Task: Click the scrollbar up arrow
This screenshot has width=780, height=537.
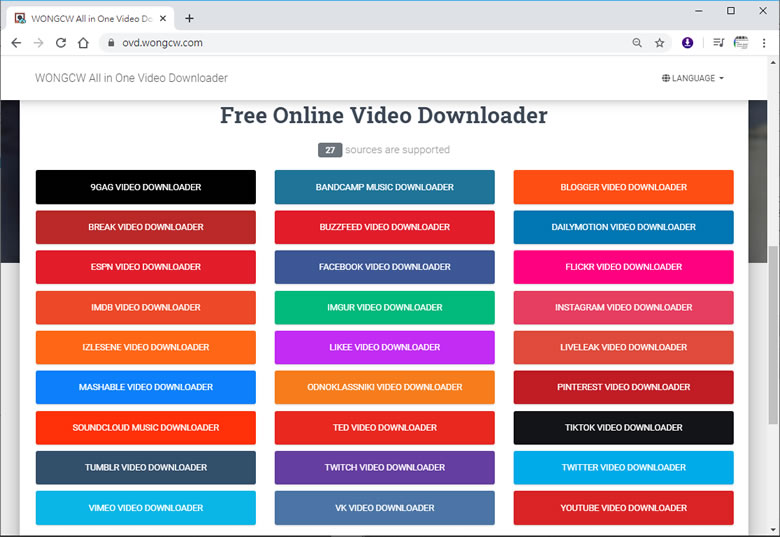Action: coord(773,62)
